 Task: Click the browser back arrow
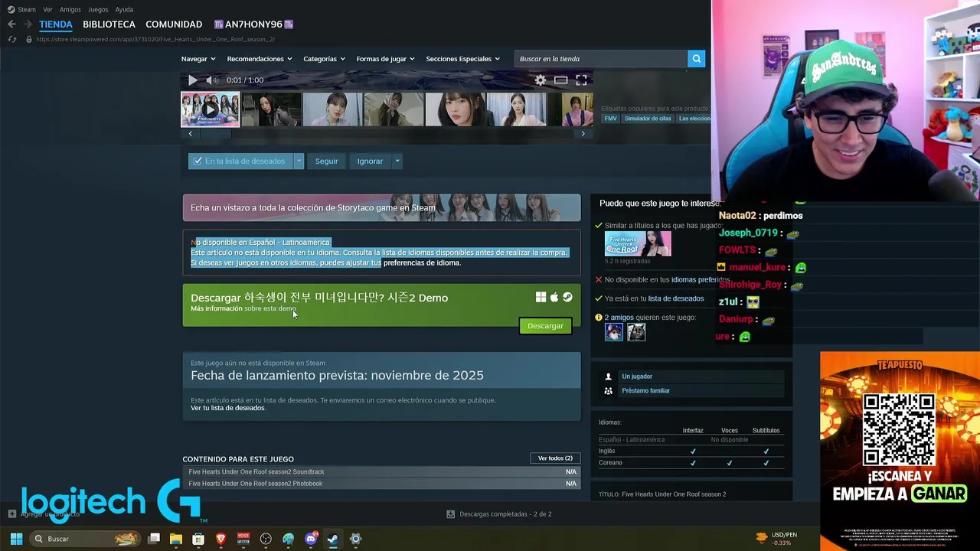[x=11, y=24]
